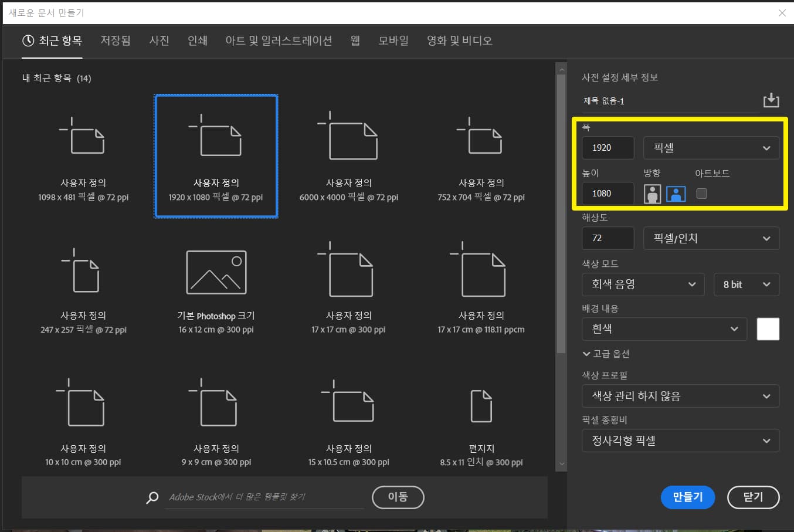Screen dimensions: 794x532
Task: Click the resolution field showing 72
Action: (608, 238)
